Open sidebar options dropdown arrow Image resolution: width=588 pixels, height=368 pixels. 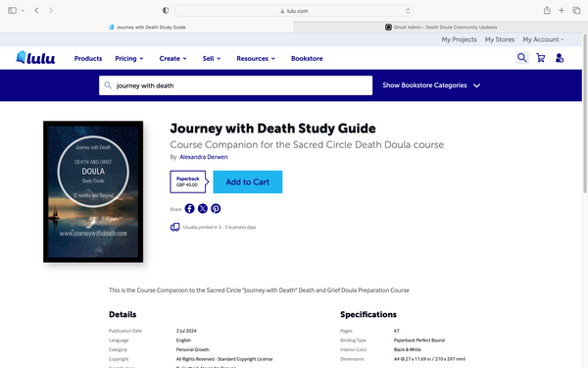(x=23, y=11)
